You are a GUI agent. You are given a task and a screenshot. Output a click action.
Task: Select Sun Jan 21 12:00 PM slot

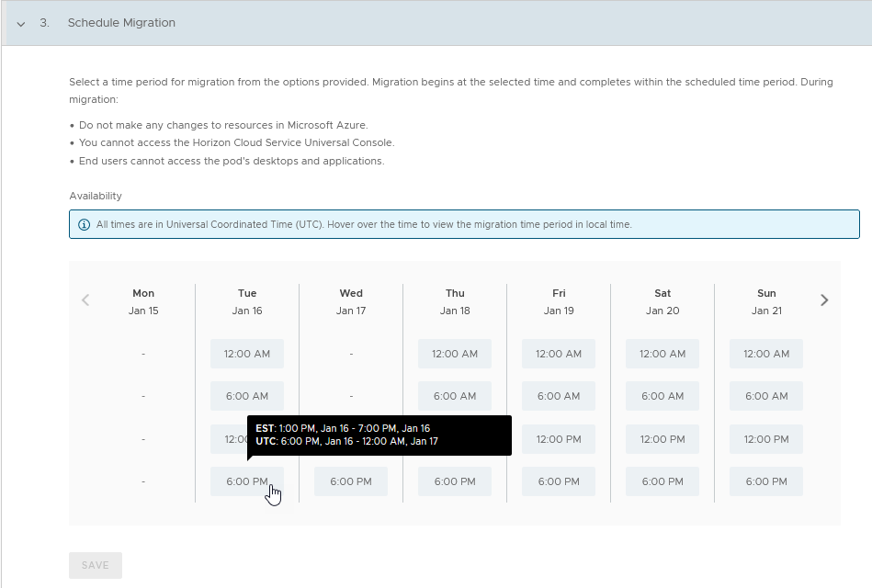[x=766, y=439]
